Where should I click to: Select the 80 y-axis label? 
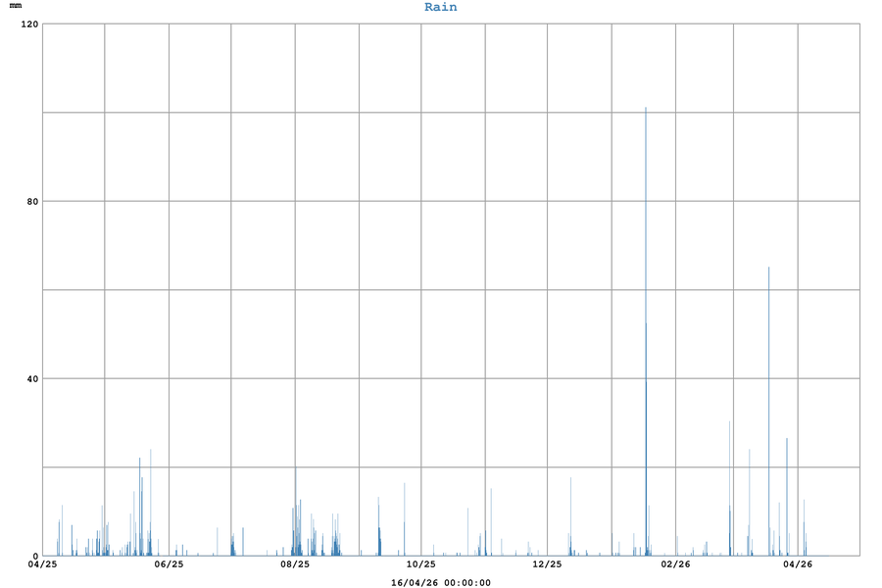click(x=32, y=202)
